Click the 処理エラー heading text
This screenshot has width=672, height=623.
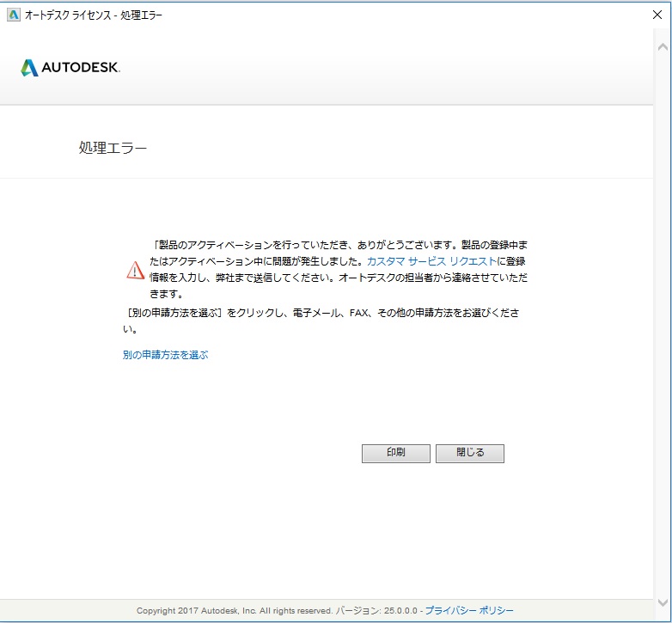113,148
